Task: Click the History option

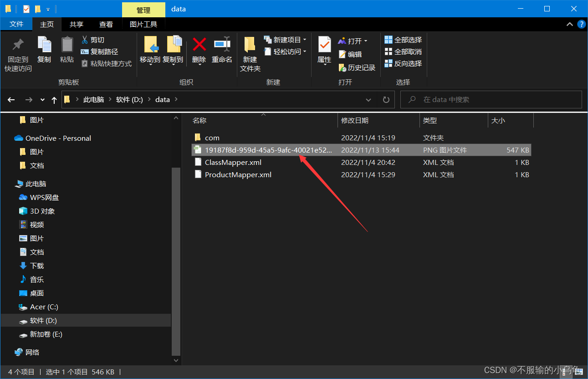Action: pos(357,67)
